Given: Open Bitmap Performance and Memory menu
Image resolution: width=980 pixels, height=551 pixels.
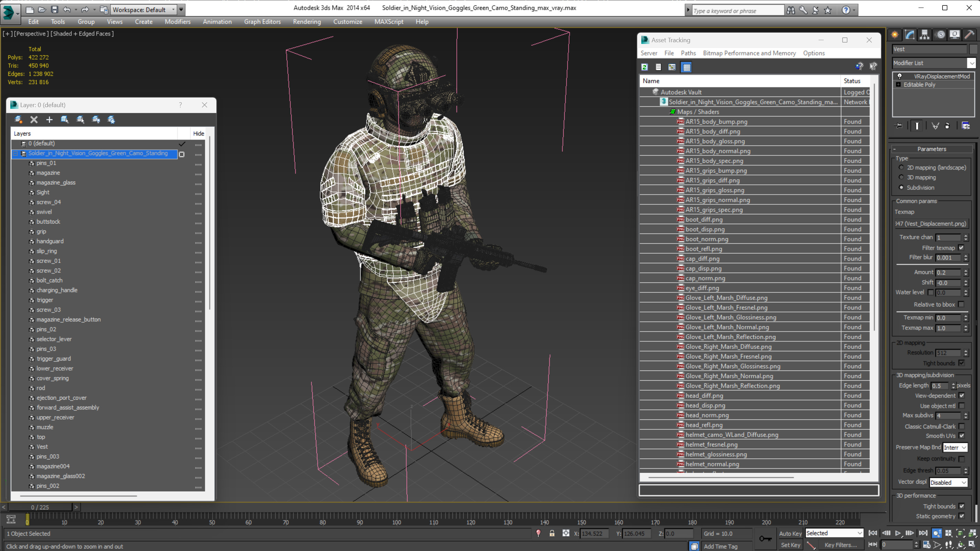Looking at the screenshot, I should (749, 53).
